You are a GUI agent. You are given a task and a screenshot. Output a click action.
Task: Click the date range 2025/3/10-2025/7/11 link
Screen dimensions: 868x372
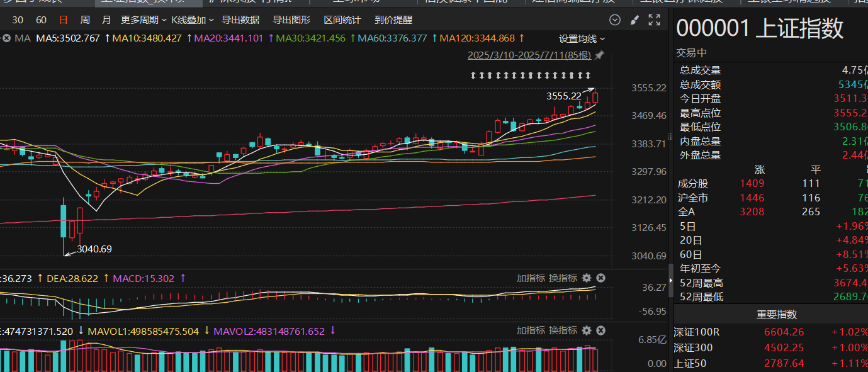pos(529,55)
